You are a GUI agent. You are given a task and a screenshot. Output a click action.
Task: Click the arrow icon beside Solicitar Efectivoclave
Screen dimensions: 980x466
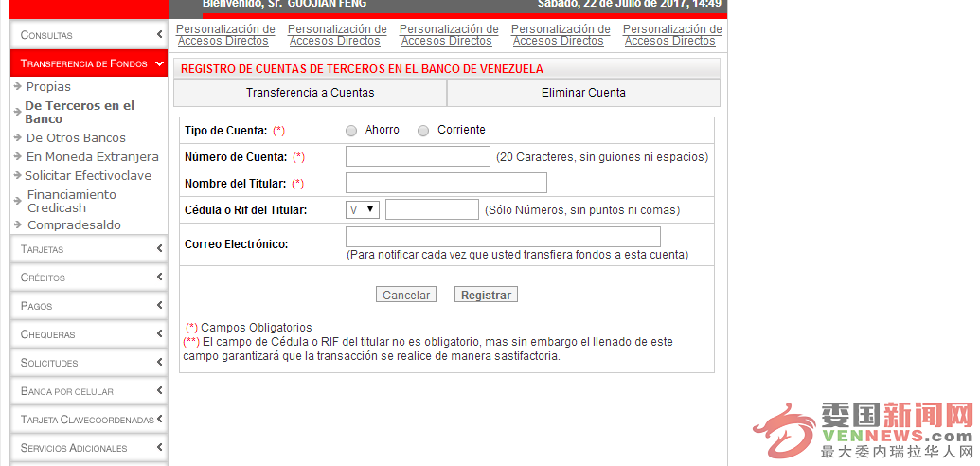click(17, 175)
